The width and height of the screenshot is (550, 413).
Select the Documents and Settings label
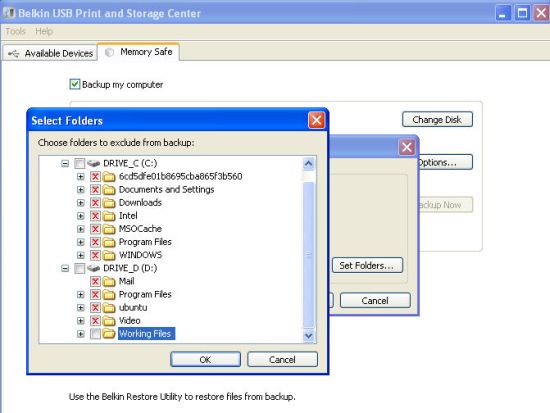(x=167, y=189)
